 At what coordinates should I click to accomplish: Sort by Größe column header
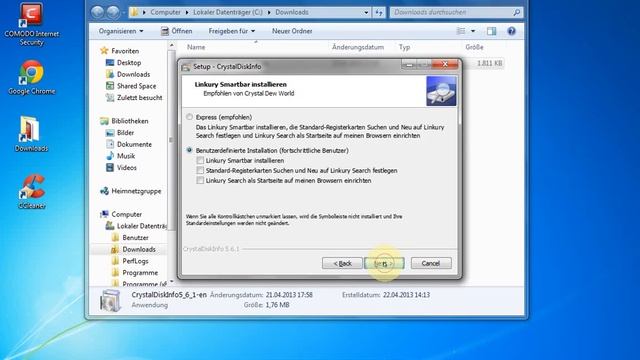pos(474,47)
